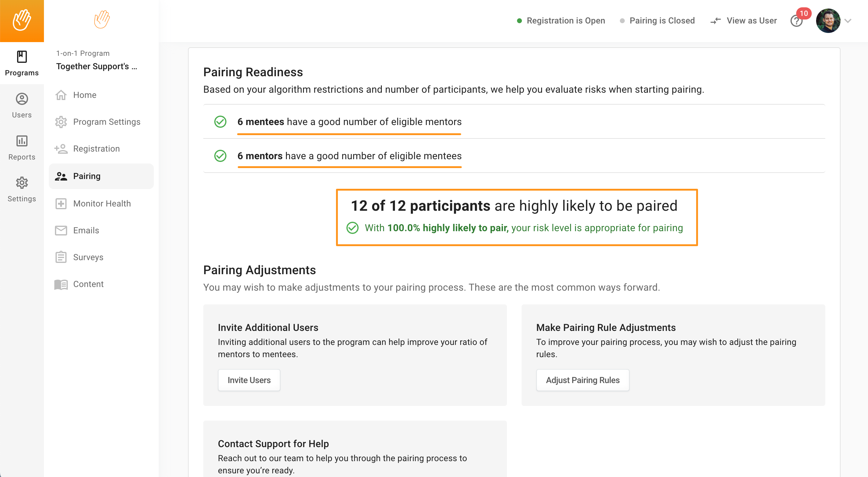The width and height of the screenshot is (868, 477).
Task: Open the Programs section icon
Action: [22, 56]
